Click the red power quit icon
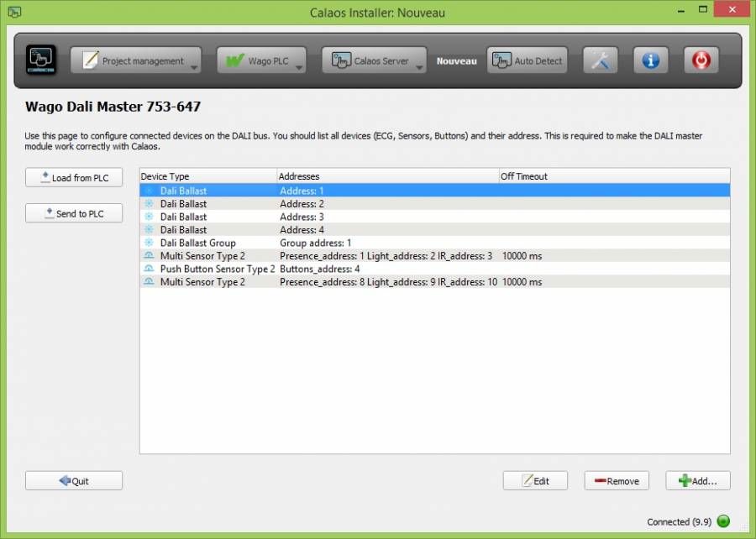 701,60
